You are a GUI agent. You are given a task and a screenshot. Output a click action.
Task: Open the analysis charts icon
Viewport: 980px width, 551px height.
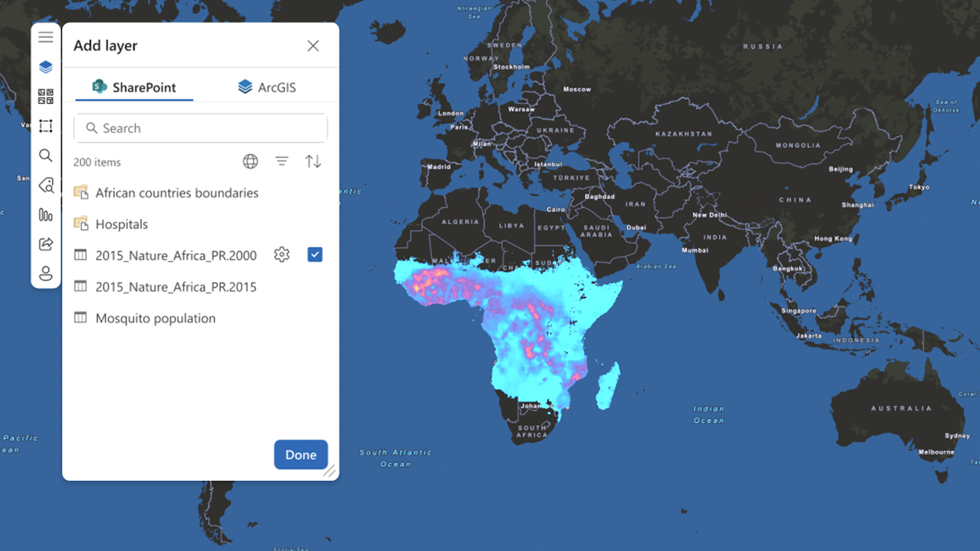point(45,215)
